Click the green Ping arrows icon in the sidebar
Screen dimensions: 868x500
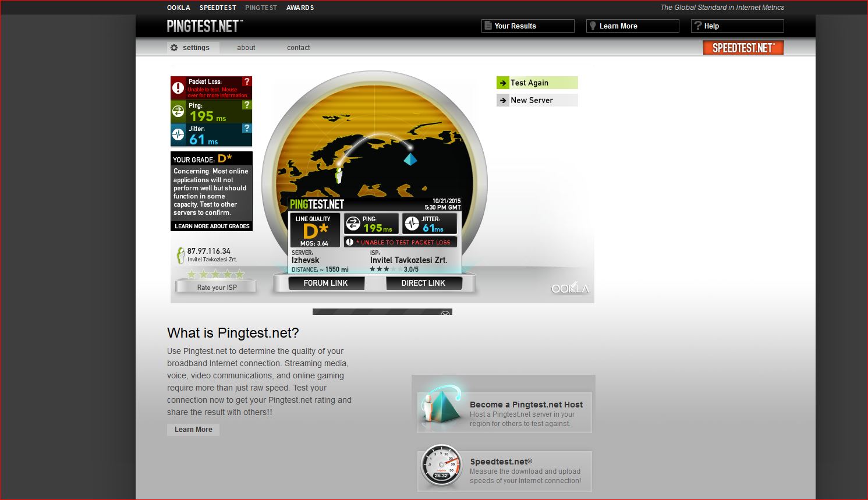[x=178, y=112]
